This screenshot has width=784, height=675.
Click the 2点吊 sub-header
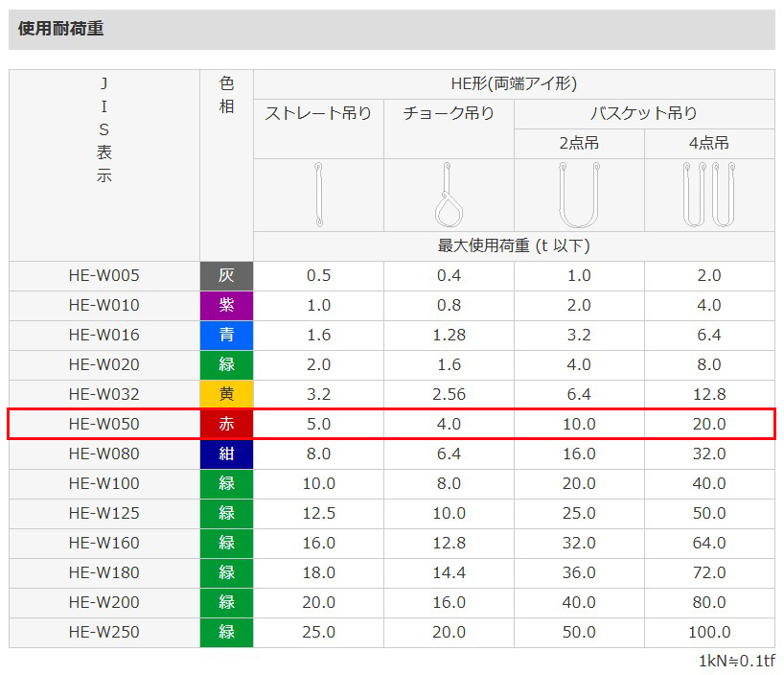[579, 143]
